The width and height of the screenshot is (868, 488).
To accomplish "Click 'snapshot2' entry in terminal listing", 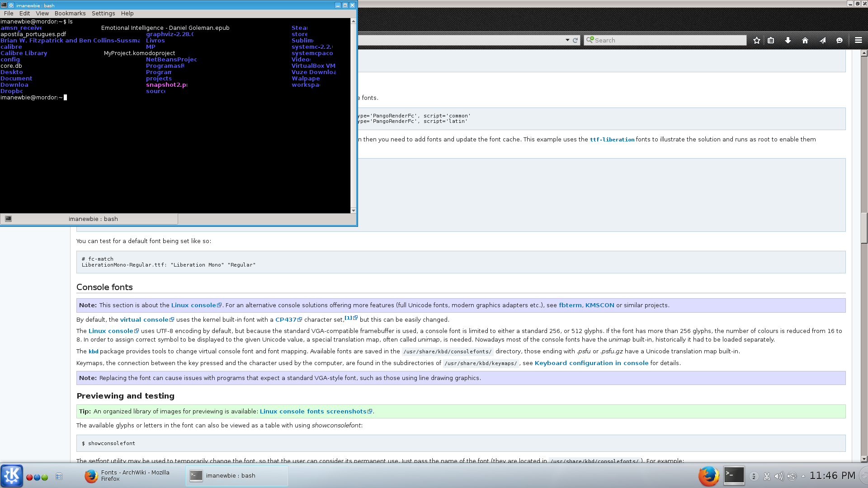I will tap(166, 85).
